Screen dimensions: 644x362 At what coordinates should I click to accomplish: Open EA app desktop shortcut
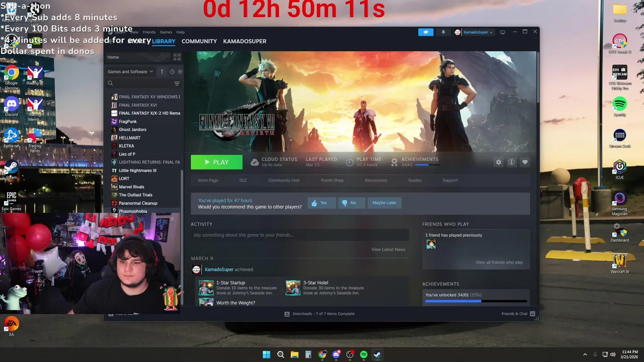point(11,326)
